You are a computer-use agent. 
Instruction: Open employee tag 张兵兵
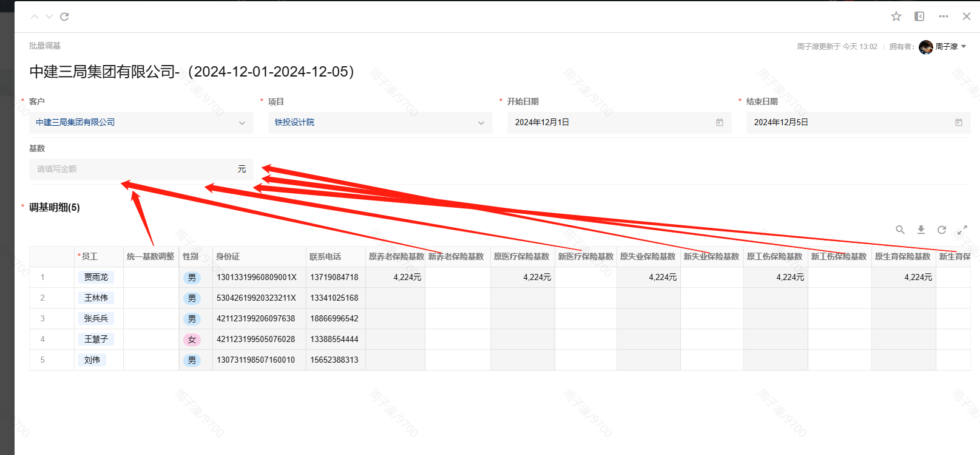96,318
